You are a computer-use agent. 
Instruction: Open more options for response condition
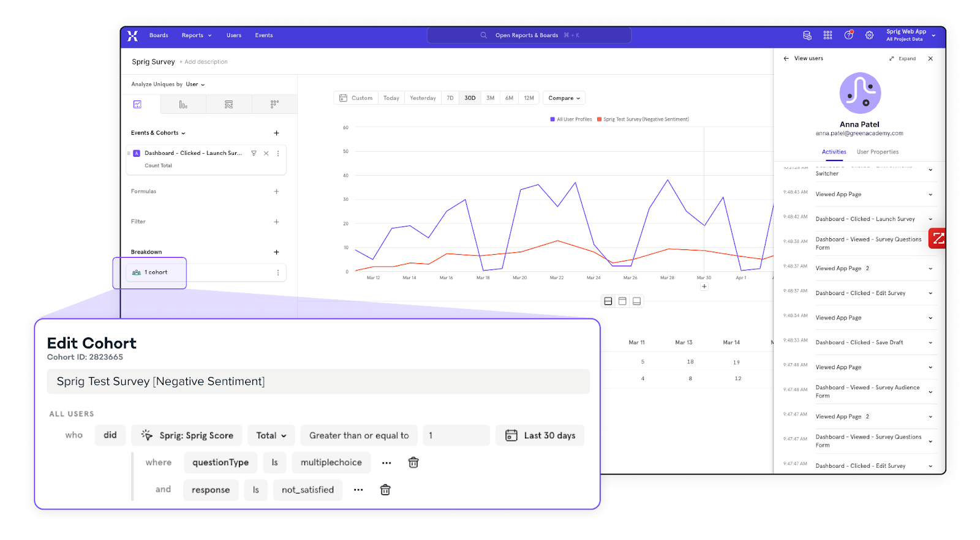pyautogui.click(x=358, y=490)
